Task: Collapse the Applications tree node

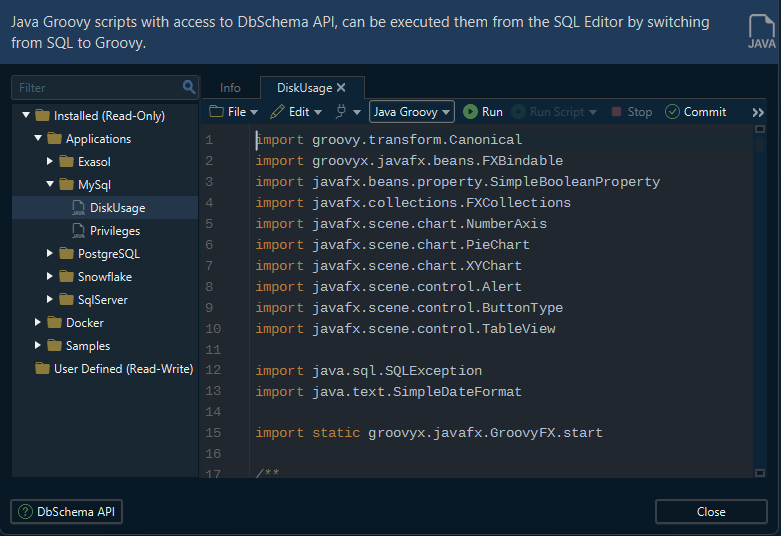Action: click(38, 138)
